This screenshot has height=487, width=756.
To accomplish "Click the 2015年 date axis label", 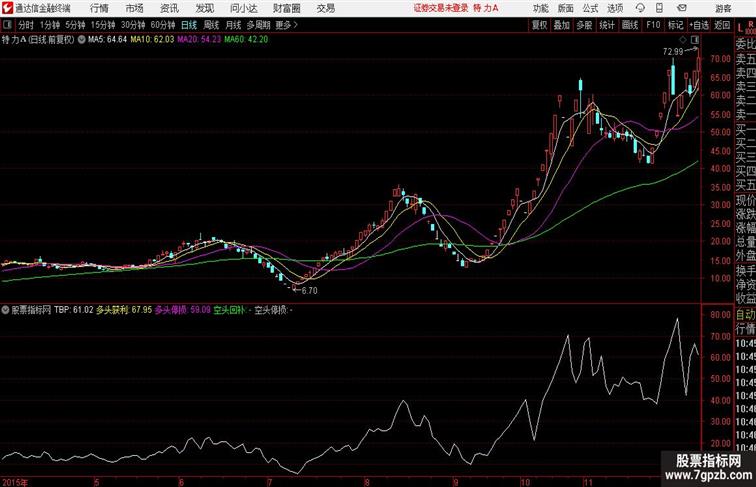I will [x=15, y=482].
